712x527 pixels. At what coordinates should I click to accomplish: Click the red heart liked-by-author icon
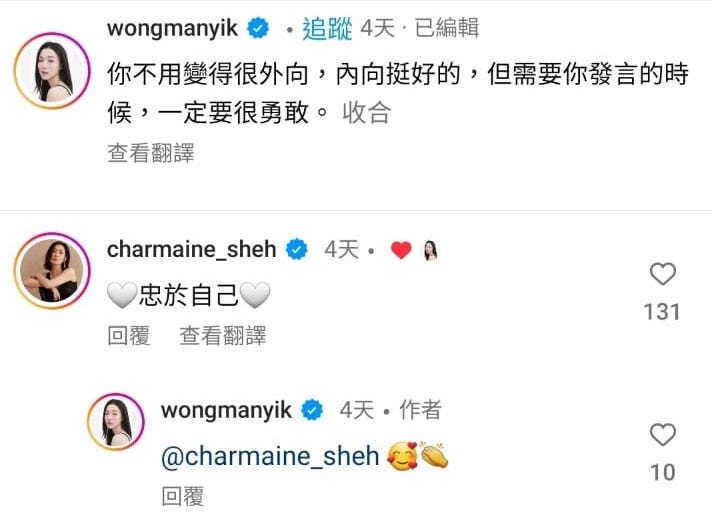pos(401,250)
